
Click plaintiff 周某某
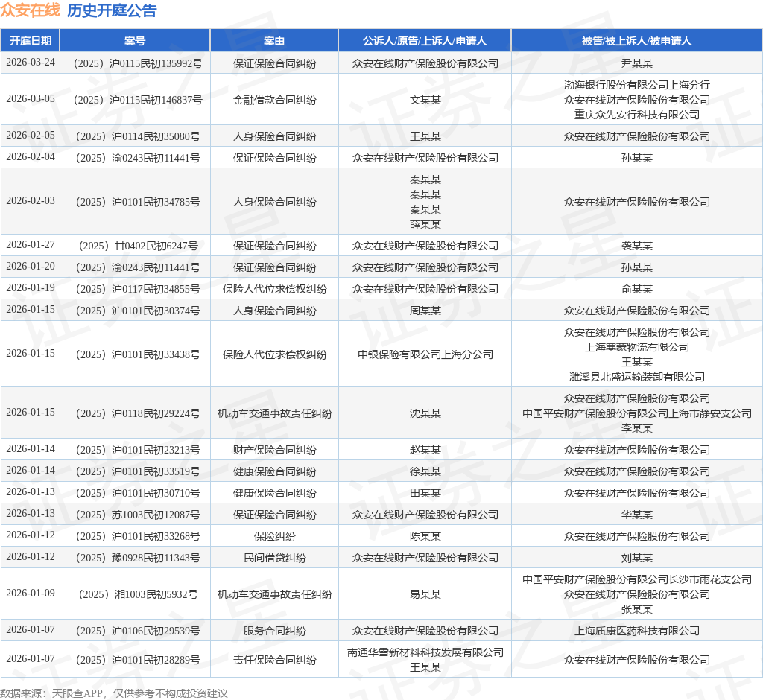(425, 311)
